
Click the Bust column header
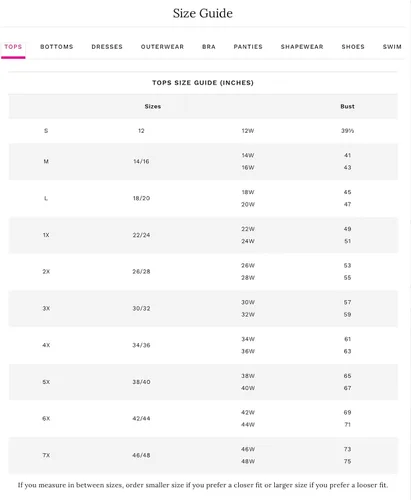[347, 106]
